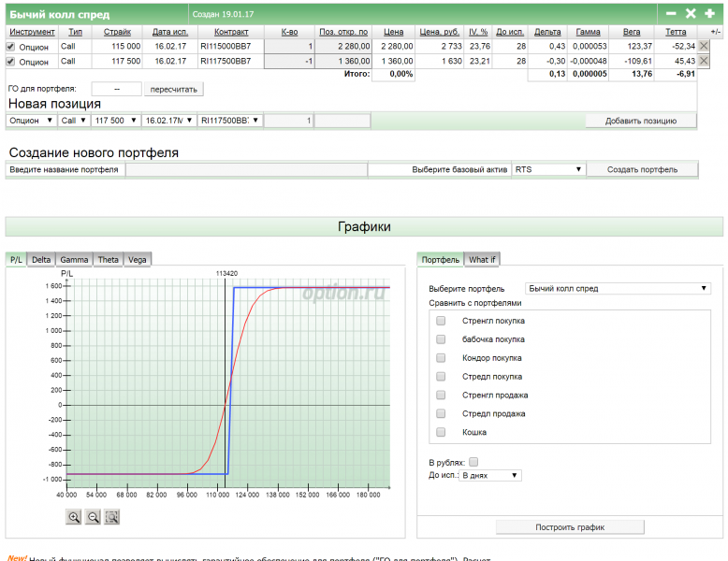Toggle the В рублях checkbox

click(x=473, y=462)
